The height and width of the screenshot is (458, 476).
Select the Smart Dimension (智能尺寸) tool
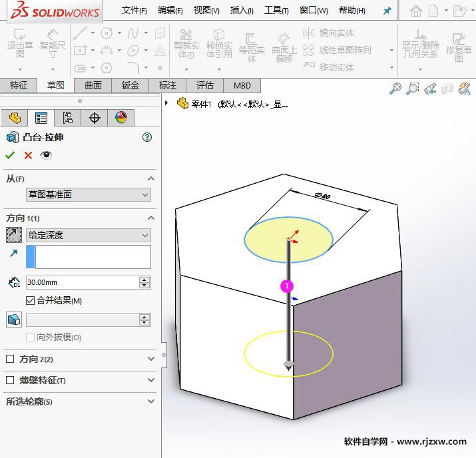[x=53, y=43]
